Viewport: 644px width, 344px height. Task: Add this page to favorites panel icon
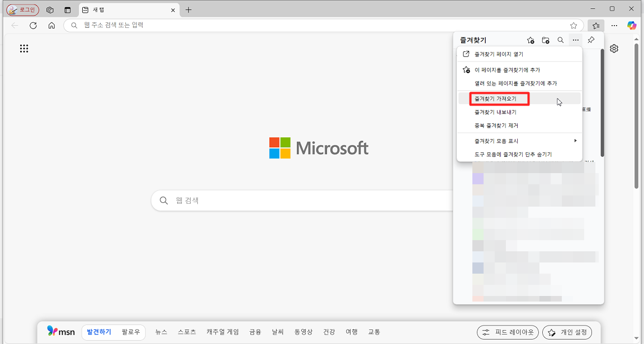531,40
